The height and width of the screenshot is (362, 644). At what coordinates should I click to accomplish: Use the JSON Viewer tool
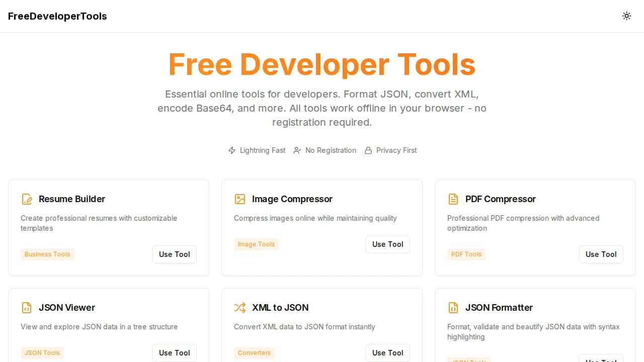coord(174,353)
